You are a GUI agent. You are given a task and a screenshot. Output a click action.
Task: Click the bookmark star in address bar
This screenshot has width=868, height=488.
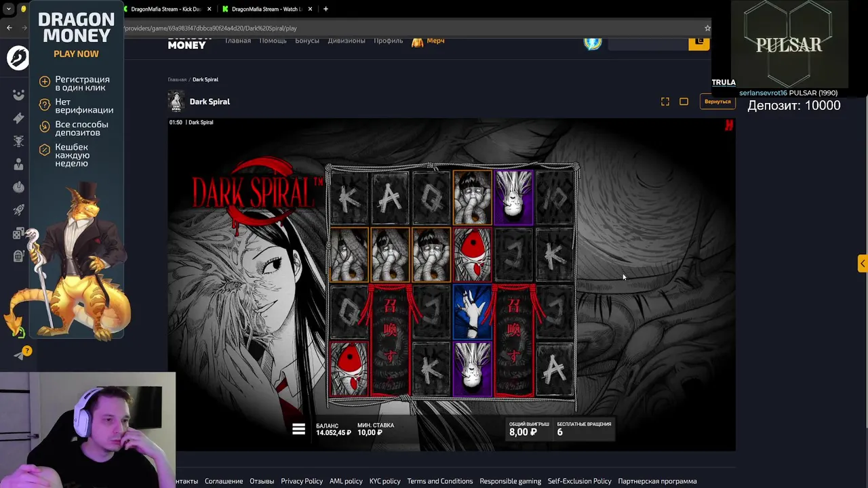tap(707, 28)
